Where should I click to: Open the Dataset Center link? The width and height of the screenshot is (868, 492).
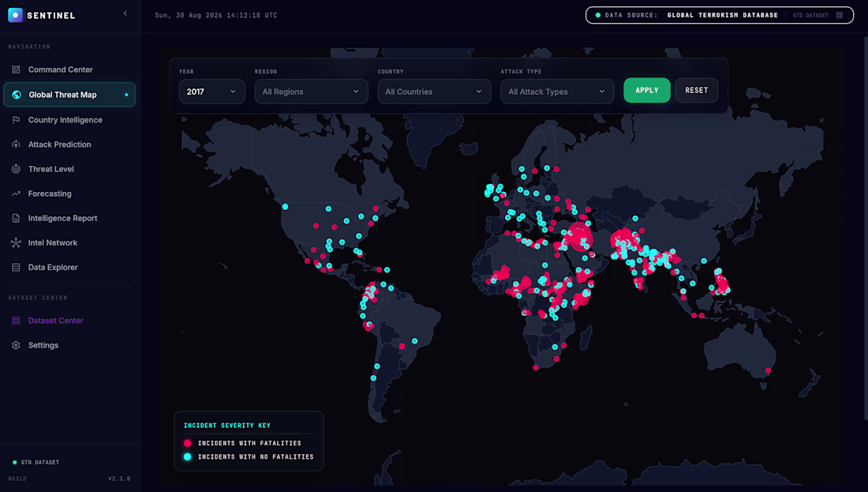[x=69, y=321]
